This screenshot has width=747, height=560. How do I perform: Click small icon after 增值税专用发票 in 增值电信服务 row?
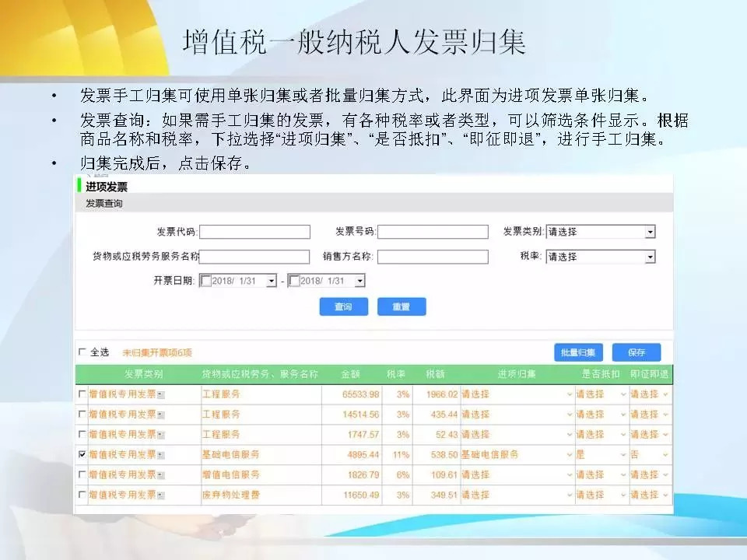point(161,475)
